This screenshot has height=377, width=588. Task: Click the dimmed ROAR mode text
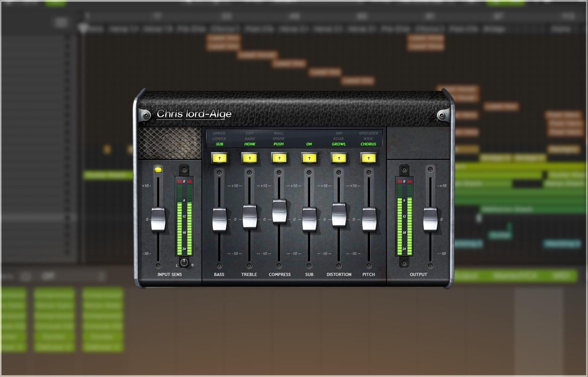click(x=338, y=139)
